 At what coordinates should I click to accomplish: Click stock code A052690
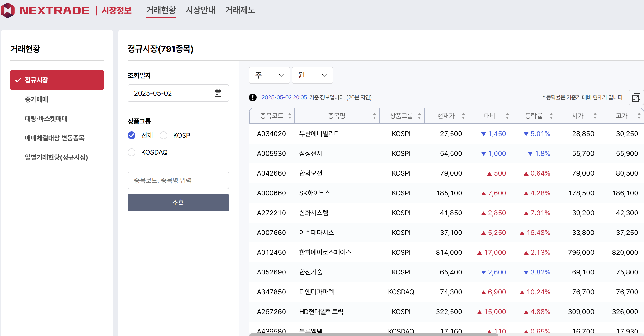(x=271, y=272)
